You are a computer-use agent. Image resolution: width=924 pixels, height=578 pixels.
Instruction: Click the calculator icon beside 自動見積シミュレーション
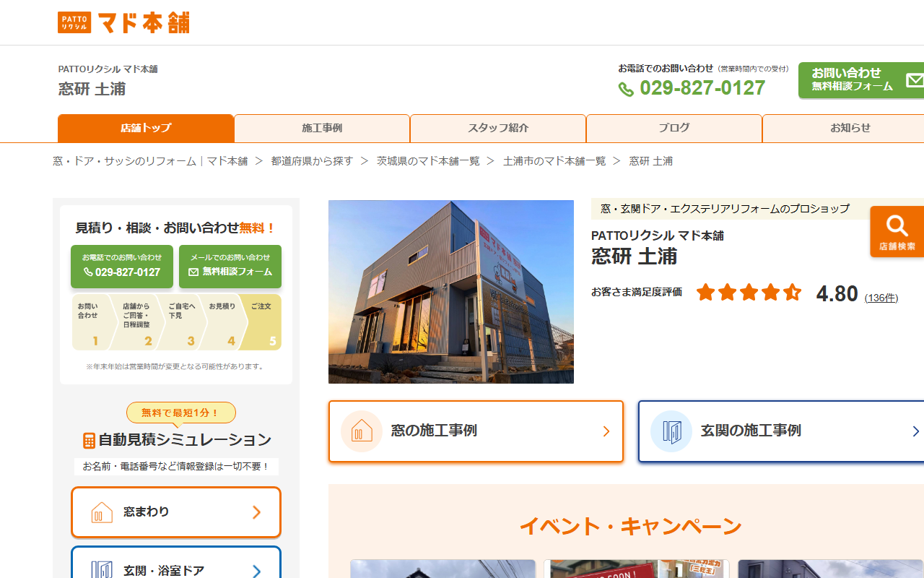[x=90, y=440]
